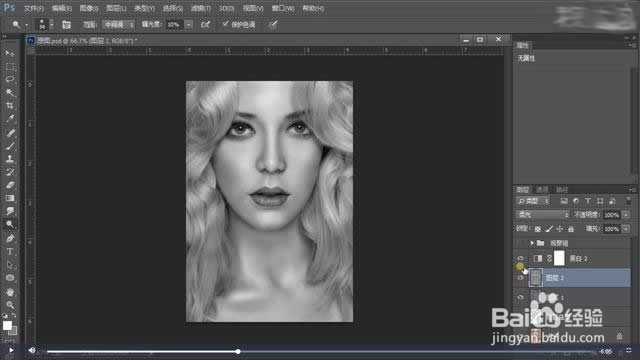This screenshot has width=640, height=360.
Task: Filter layers by type layers
Action: click(x=588, y=201)
